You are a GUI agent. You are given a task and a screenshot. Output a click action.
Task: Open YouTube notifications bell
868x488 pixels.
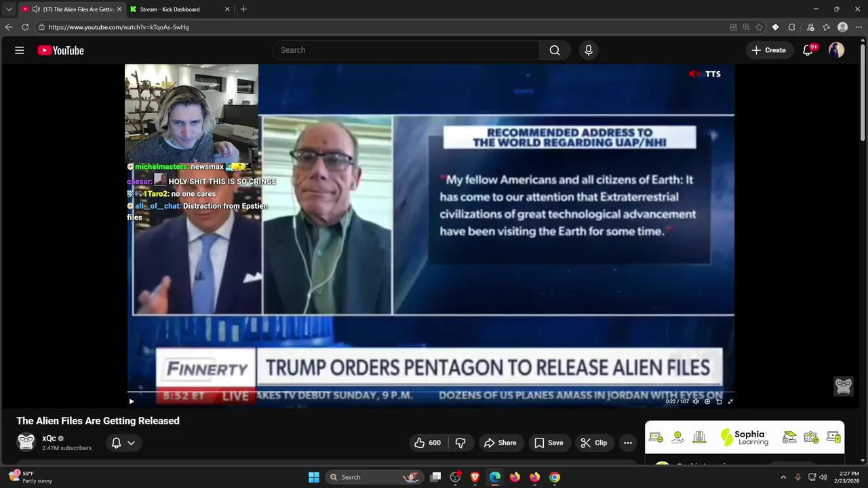click(808, 50)
